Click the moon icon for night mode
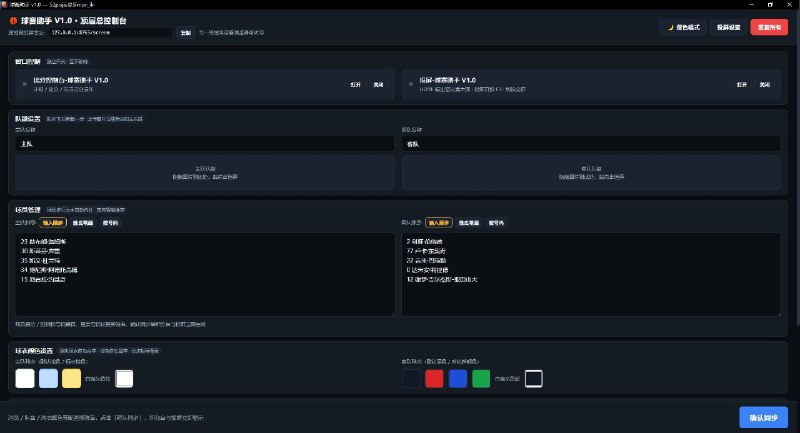Image resolution: width=800 pixels, height=433 pixels. tap(670, 28)
